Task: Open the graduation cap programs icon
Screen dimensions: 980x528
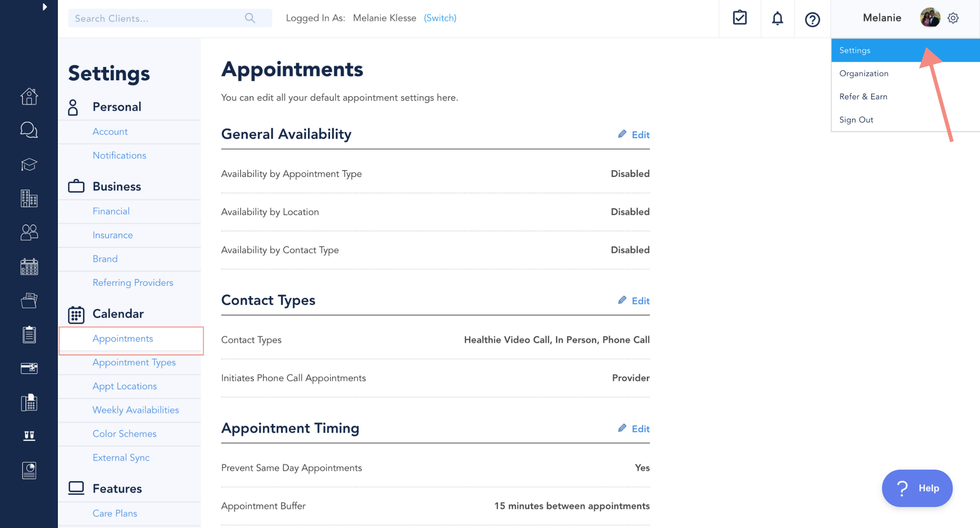Action: coord(29,165)
